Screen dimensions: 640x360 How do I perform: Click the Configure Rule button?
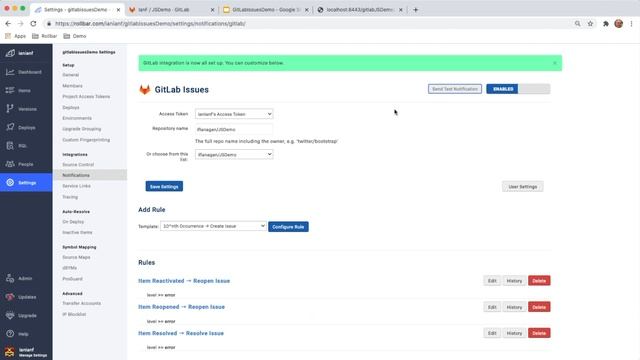pyautogui.click(x=288, y=227)
